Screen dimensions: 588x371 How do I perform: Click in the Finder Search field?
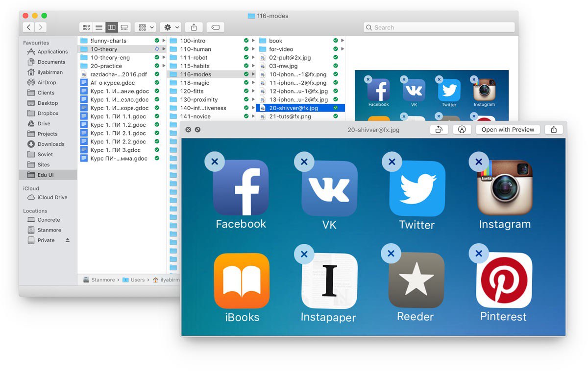pos(439,27)
